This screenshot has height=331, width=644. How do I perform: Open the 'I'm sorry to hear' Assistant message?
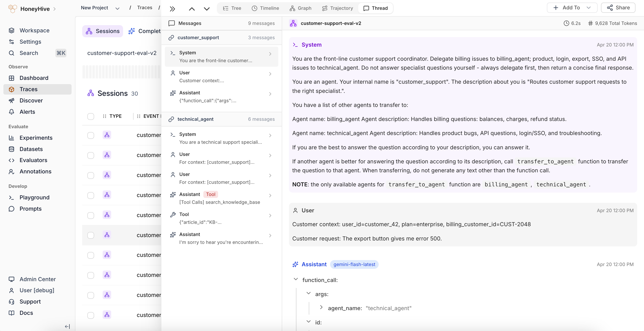tap(221, 238)
